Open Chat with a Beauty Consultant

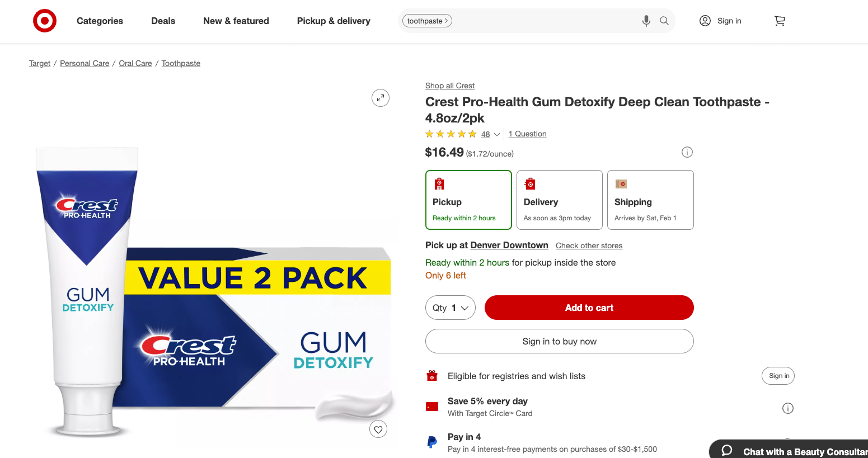(x=795, y=451)
